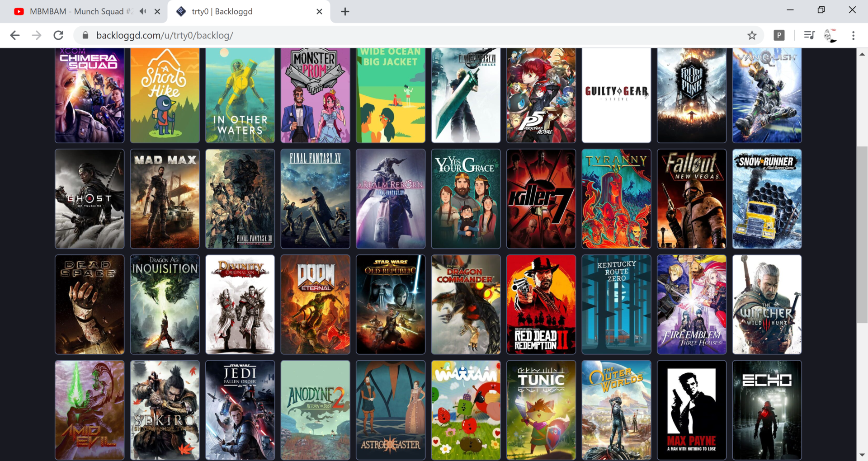Viewport: 868px width, 461px height.
Task: Open the Tunic game cover
Action: click(x=541, y=410)
